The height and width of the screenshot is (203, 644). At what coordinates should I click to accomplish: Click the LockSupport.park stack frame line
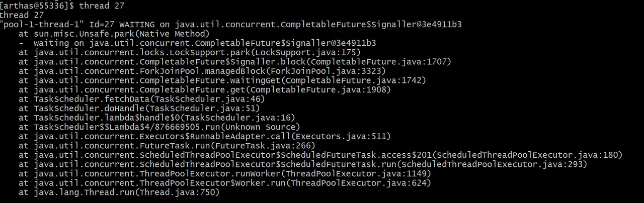coord(190,52)
